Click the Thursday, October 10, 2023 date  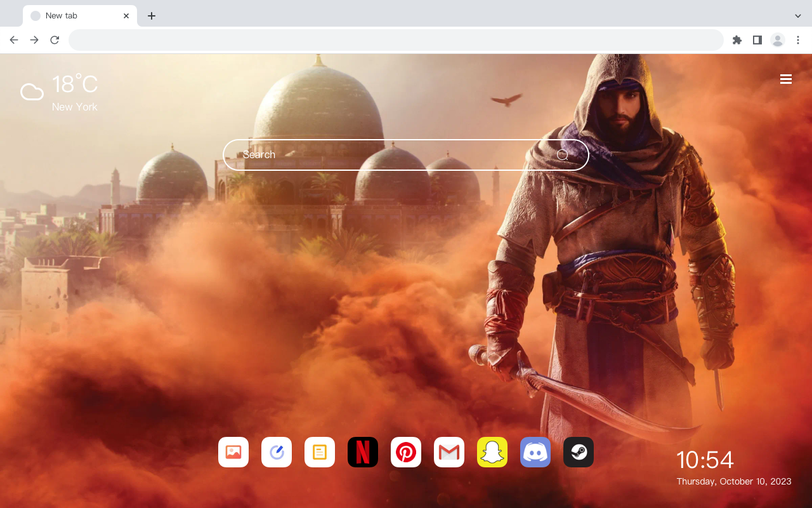pyautogui.click(x=734, y=481)
